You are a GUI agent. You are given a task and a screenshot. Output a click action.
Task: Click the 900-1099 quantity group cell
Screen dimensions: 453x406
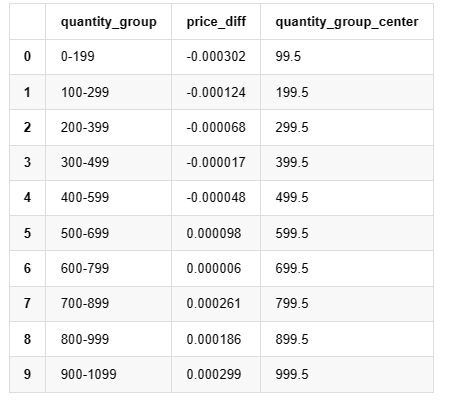coord(108,374)
